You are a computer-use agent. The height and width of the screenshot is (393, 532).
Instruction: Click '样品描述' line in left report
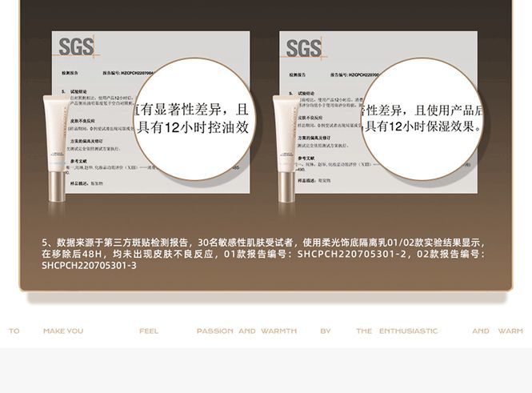(x=86, y=183)
